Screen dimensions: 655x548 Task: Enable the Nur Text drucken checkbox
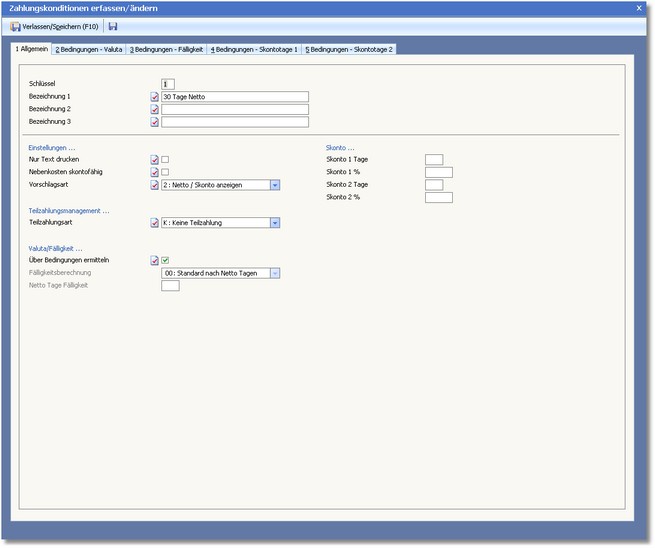(x=165, y=159)
